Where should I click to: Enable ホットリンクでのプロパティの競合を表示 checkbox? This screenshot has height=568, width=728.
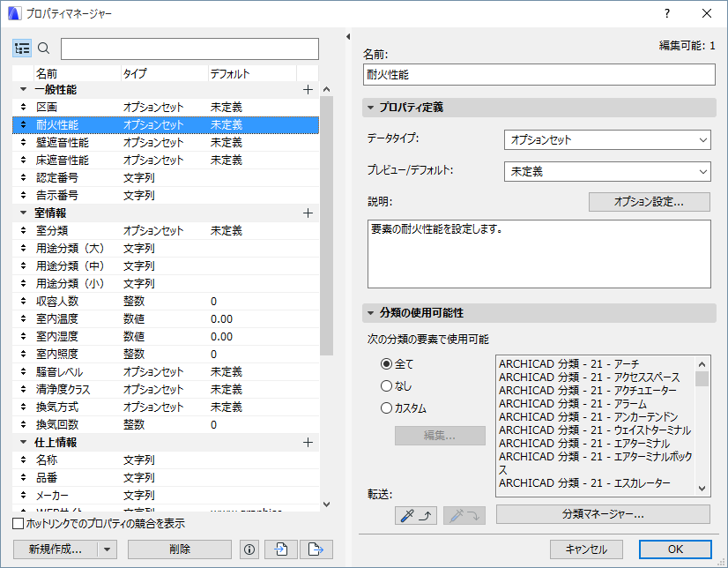(x=19, y=524)
